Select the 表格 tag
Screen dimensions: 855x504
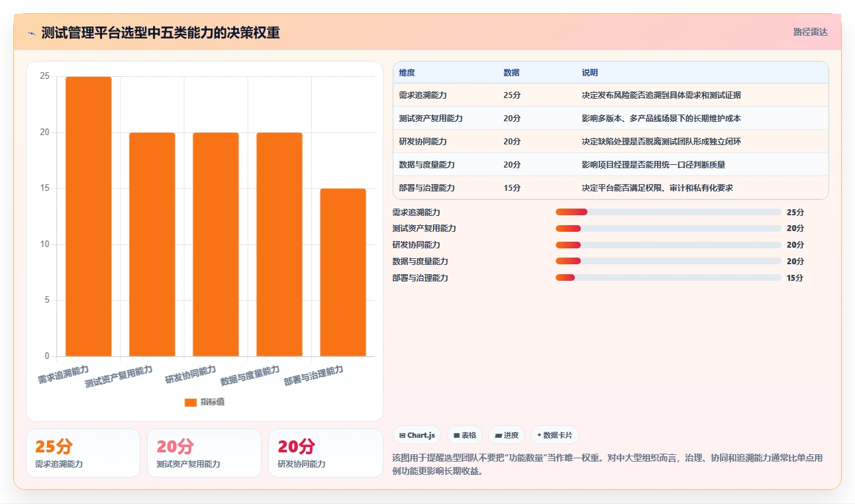[465, 435]
